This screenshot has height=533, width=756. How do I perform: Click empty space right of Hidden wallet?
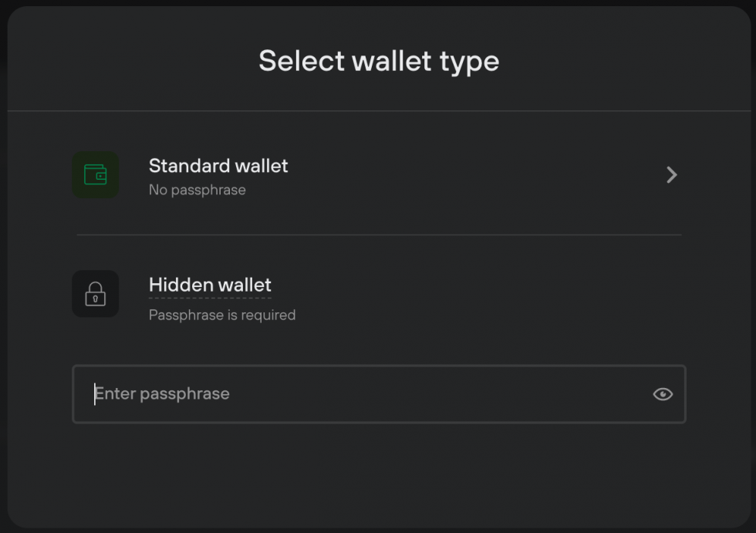click(482, 295)
